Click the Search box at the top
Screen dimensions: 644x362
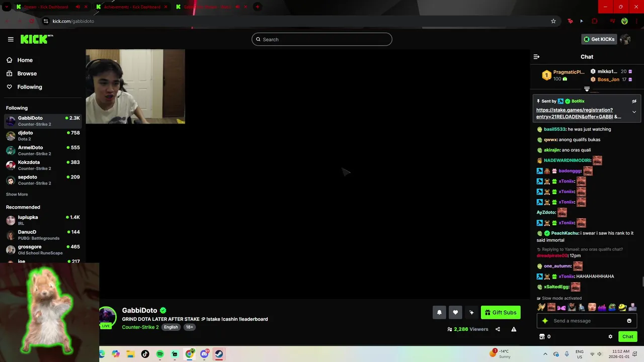coord(322,39)
